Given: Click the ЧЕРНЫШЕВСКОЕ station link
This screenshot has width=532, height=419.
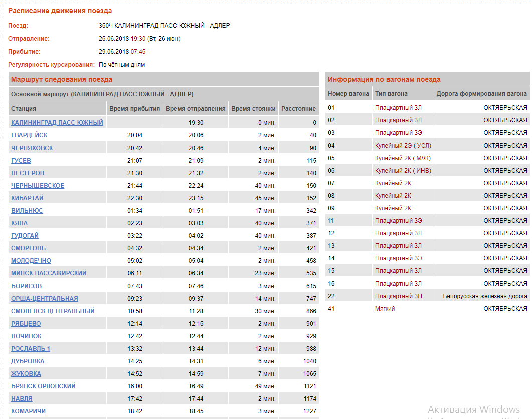Looking at the screenshot, I should click(38, 186).
